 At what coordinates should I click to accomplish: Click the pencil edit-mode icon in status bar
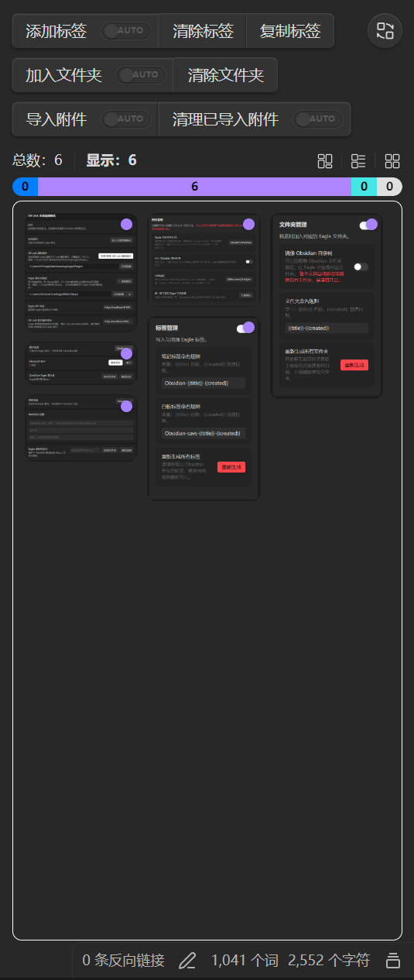click(187, 961)
